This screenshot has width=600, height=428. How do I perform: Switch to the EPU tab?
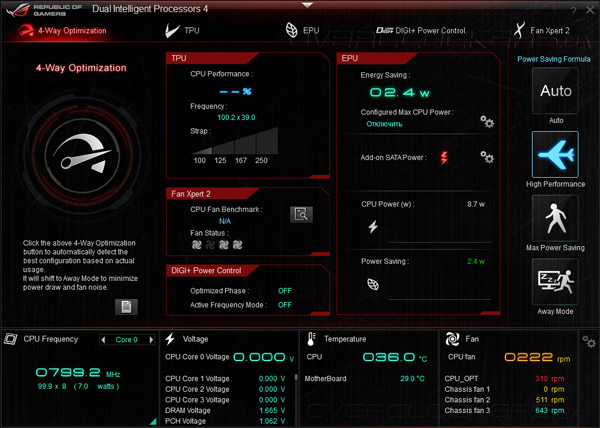[x=302, y=30]
